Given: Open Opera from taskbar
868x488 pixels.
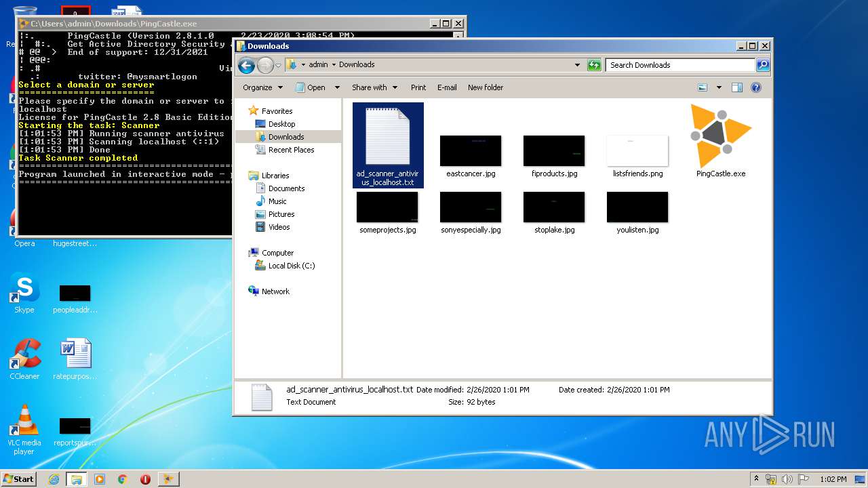Looking at the screenshot, I should click(145, 479).
